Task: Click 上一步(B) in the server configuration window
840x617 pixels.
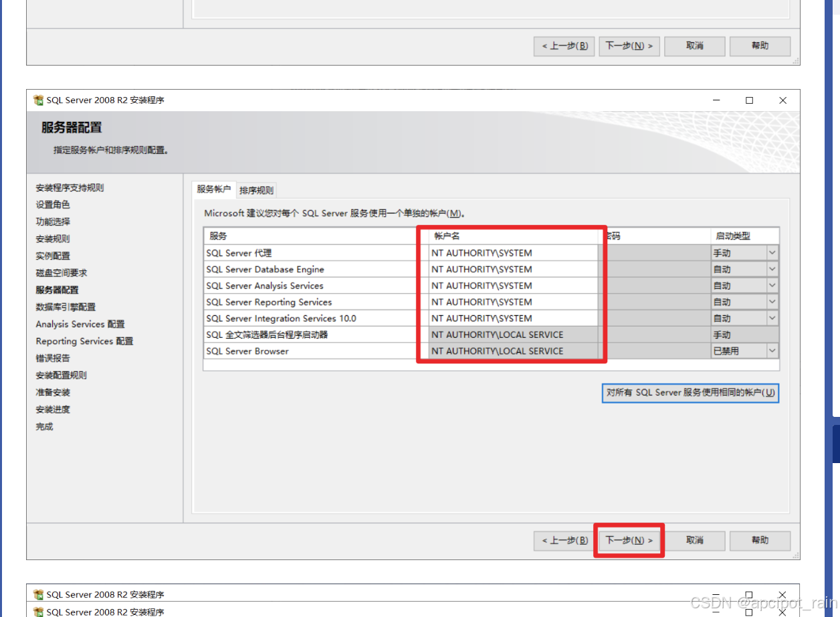Action: 564,540
